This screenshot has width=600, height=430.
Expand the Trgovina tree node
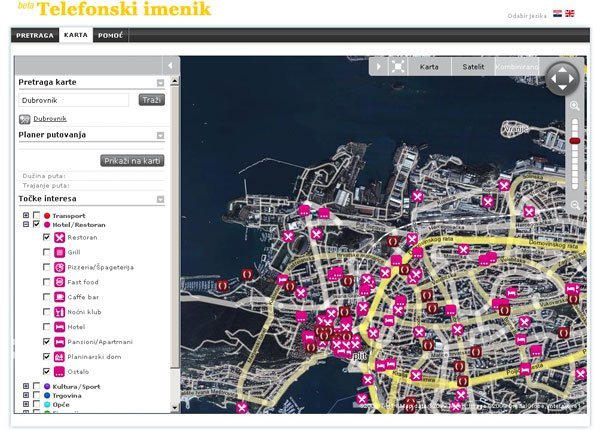26,395
